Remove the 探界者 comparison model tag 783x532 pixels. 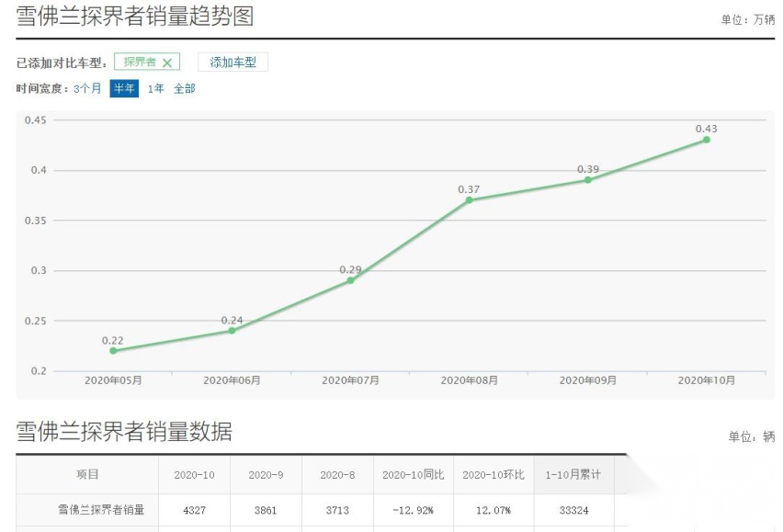(167, 62)
